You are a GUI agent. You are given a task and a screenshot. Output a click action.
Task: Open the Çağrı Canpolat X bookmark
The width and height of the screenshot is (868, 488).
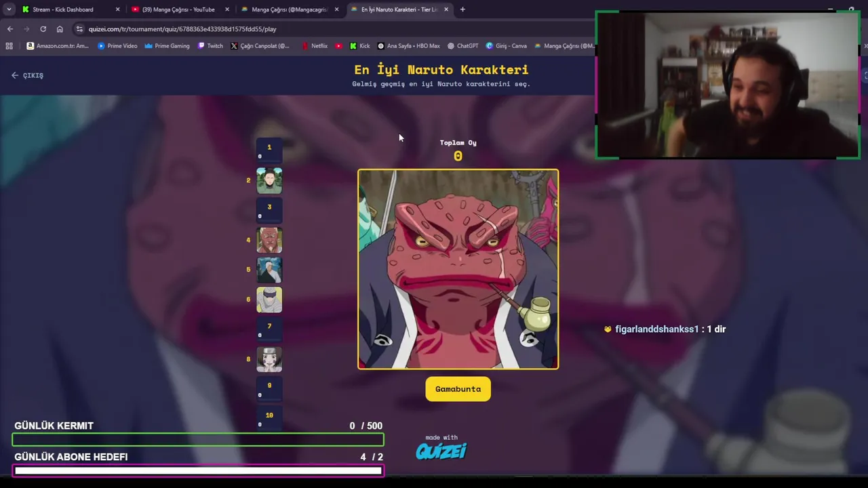260,46
